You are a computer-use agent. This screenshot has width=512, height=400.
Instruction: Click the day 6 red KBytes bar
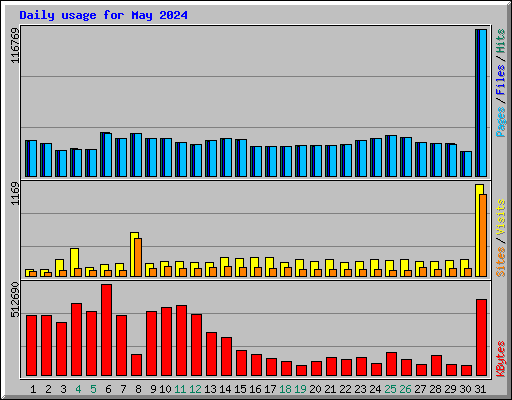tap(106, 330)
